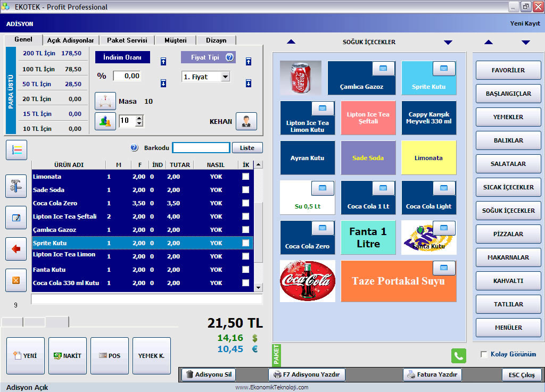Click the down arrow icon under Fiyat Tipi
This screenshot has height=392, width=545.
[249, 84]
